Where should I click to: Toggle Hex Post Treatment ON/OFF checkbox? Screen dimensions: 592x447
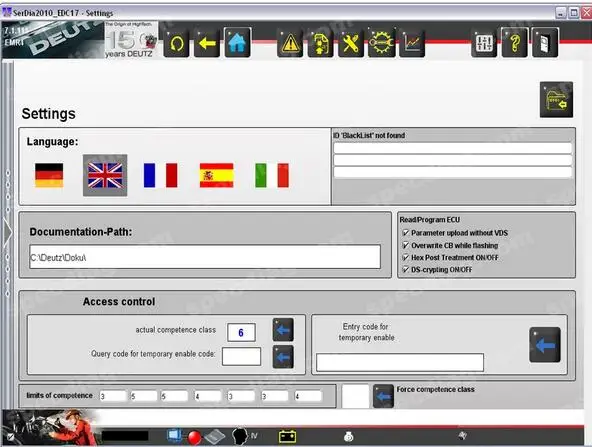pyautogui.click(x=406, y=257)
